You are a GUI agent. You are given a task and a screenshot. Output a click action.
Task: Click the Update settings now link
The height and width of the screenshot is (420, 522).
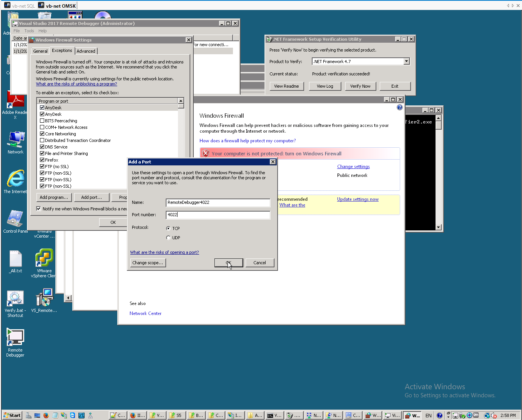[x=358, y=199]
